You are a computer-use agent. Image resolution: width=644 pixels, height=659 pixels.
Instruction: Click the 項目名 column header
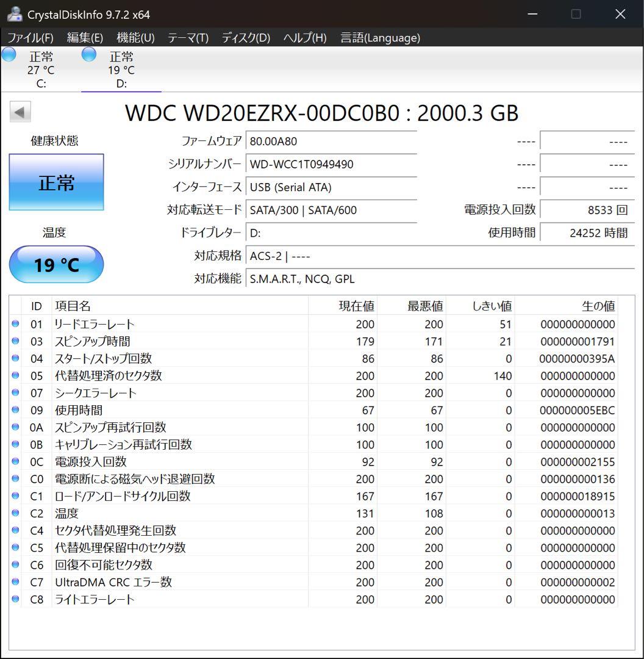click(x=180, y=306)
